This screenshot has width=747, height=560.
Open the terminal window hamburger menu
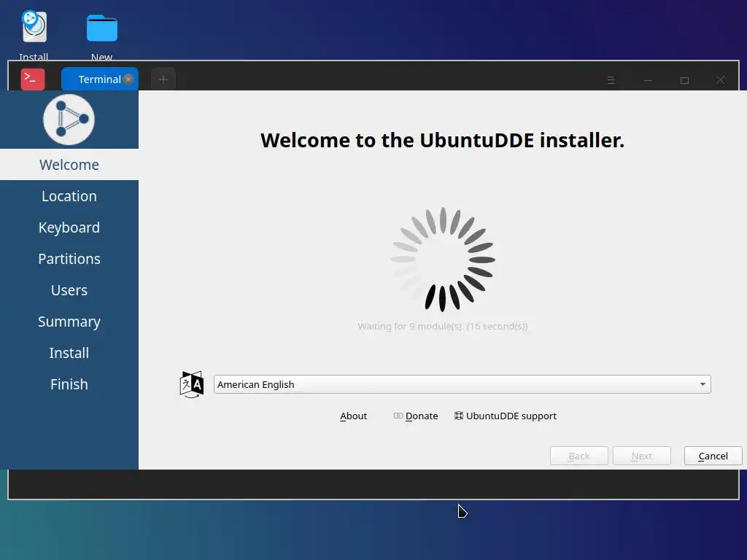[x=611, y=80]
